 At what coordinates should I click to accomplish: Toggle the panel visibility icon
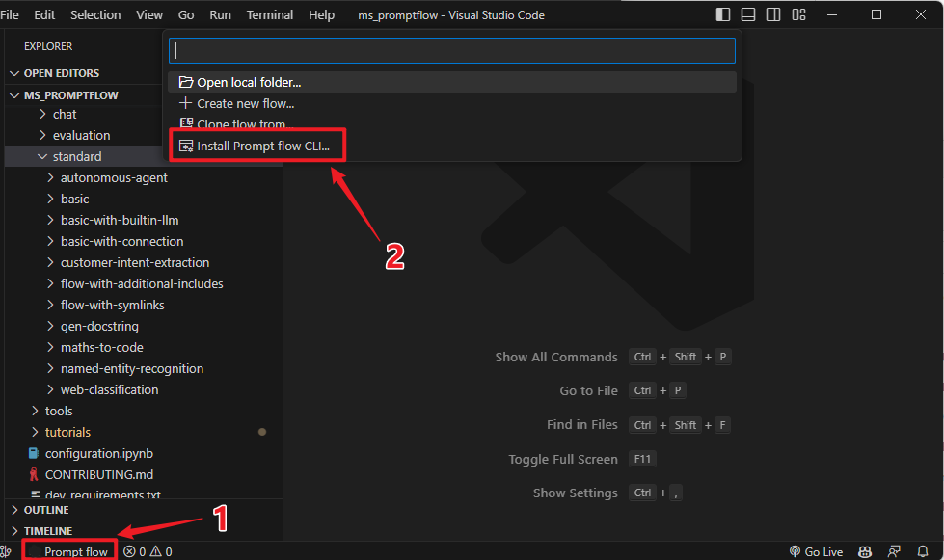(x=747, y=13)
